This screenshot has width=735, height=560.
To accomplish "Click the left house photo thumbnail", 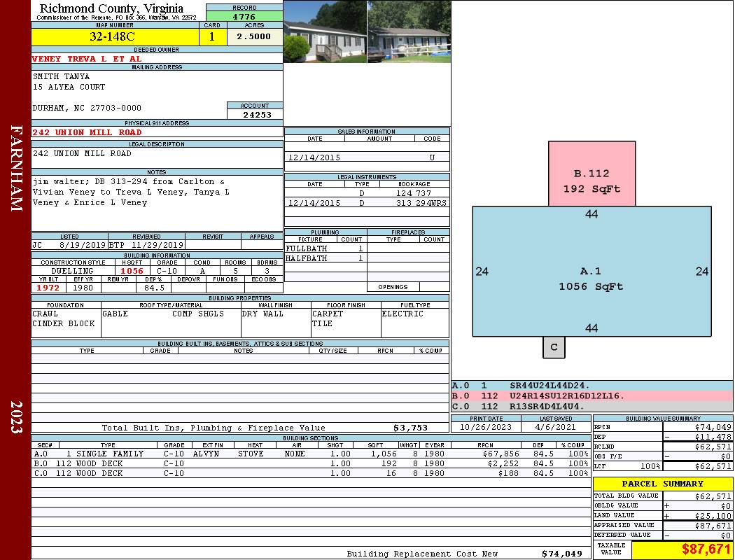I will [325, 31].
